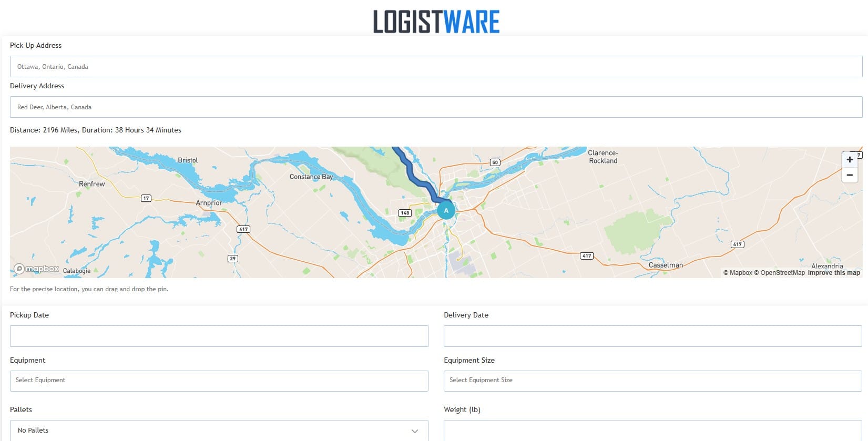Click the map zoom out minus button
This screenshot has height=441, width=868.
850,175
